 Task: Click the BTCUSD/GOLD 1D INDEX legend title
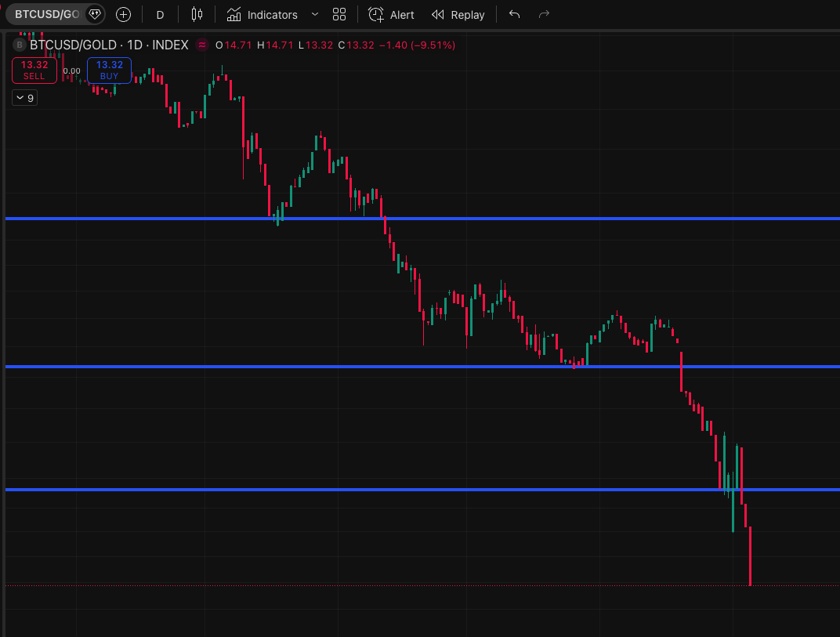pos(109,45)
